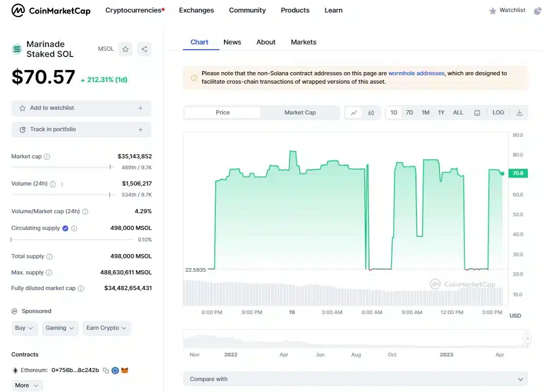Open the Watchlist star in header
The height and width of the screenshot is (392, 543).
point(492,11)
